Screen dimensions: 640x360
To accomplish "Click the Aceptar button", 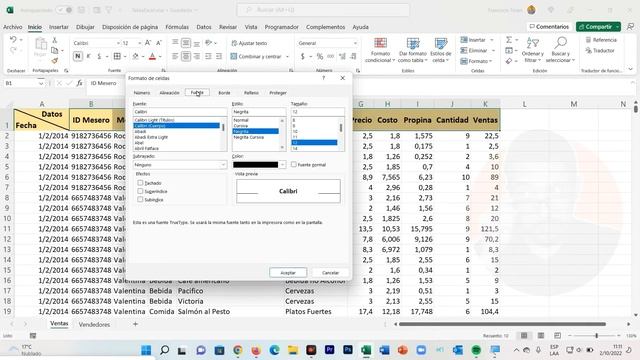I will [x=288, y=273].
